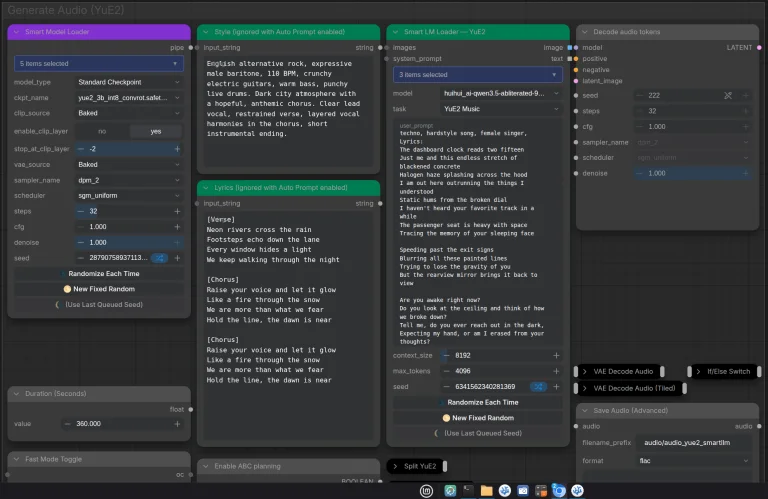Select Randomize Each Time in Smart LM Loader
This screenshot has width=768, height=499.
click(478, 403)
